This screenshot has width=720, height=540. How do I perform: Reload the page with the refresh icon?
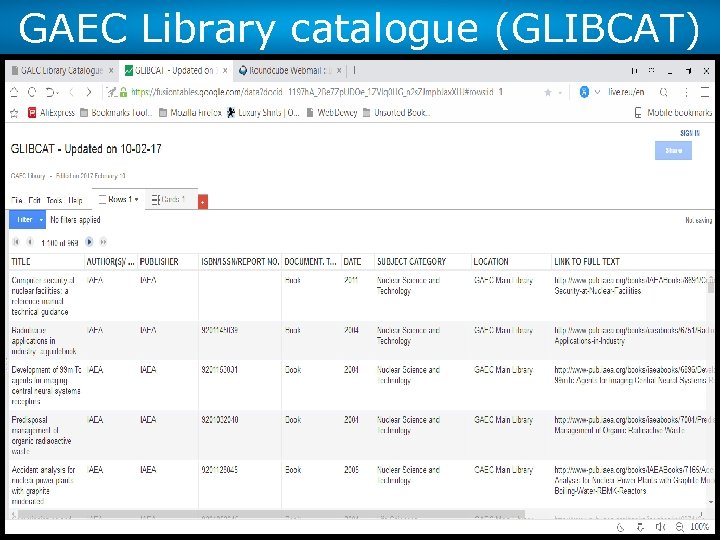tap(32, 92)
